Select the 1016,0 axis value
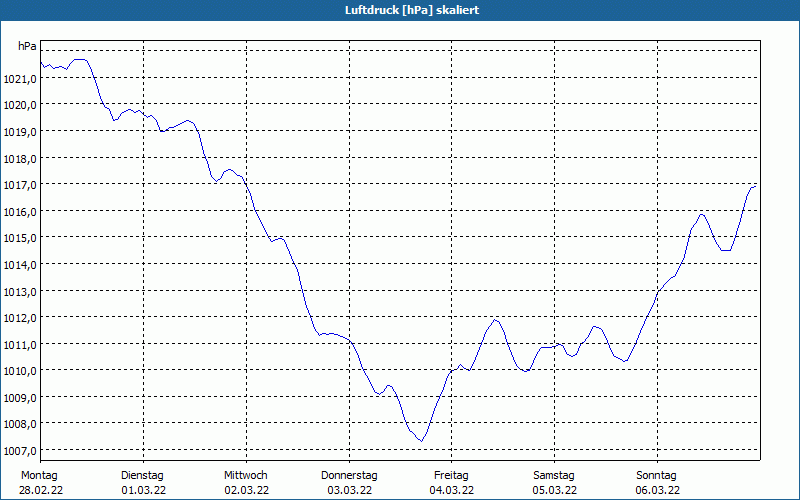The image size is (800, 500). (x=20, y=211)
